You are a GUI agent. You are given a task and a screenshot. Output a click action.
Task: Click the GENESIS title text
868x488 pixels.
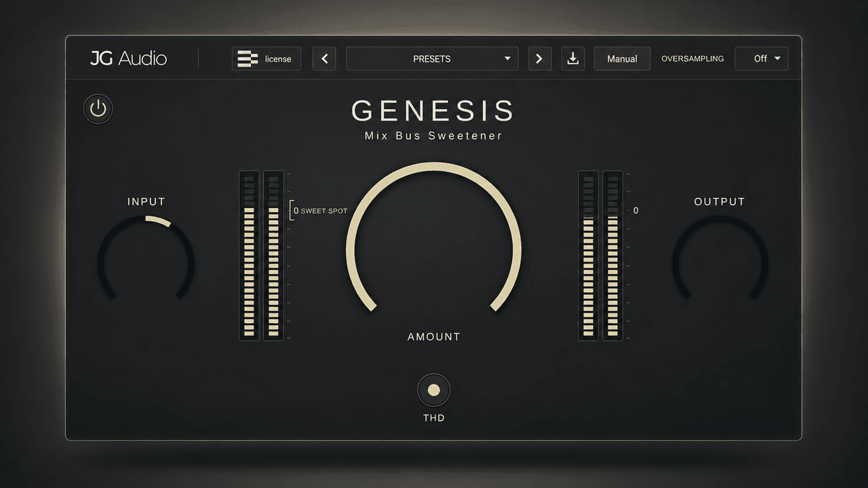click(433, 110)
